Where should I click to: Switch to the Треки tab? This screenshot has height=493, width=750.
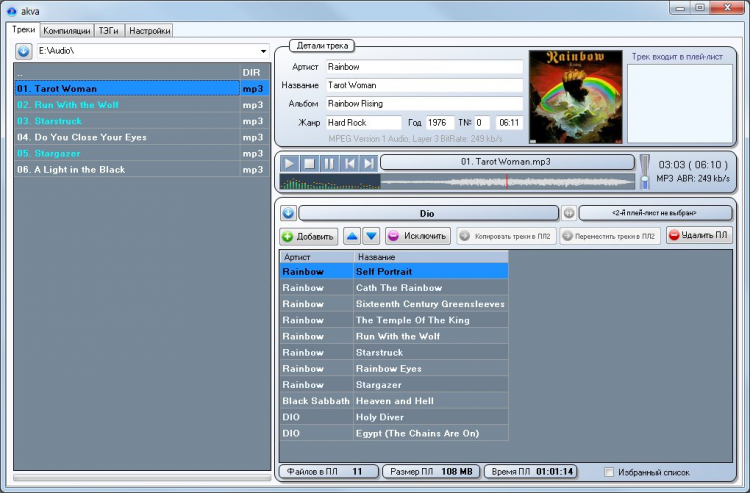tap(23, 30)
